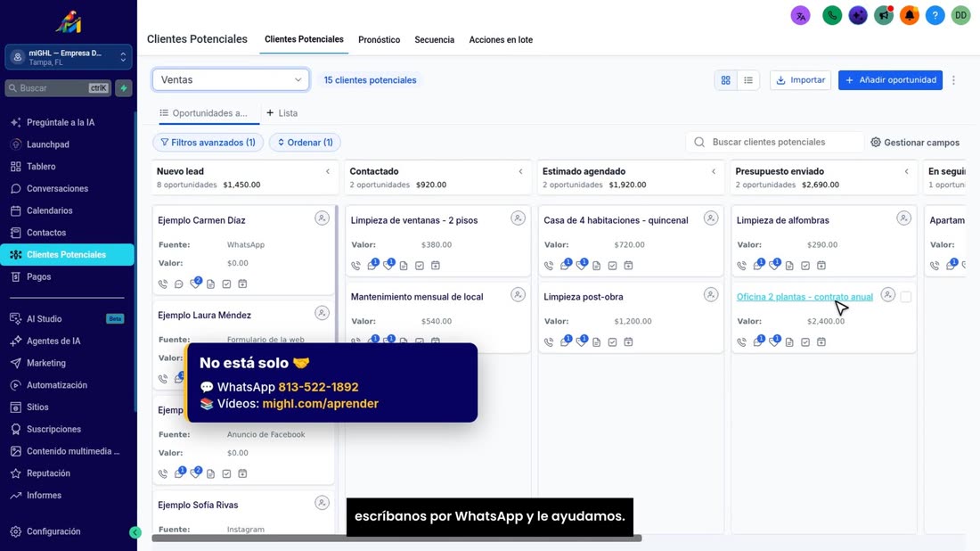Collapse the Presupuesto enviado column
This screenshot has width=980, height=551.
907,171
